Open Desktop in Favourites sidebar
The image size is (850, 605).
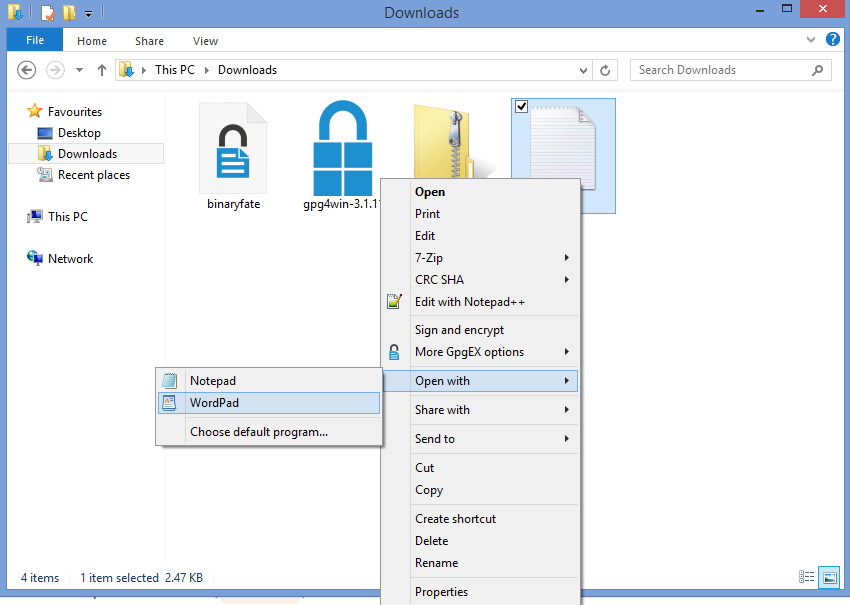tap(79, 133)
